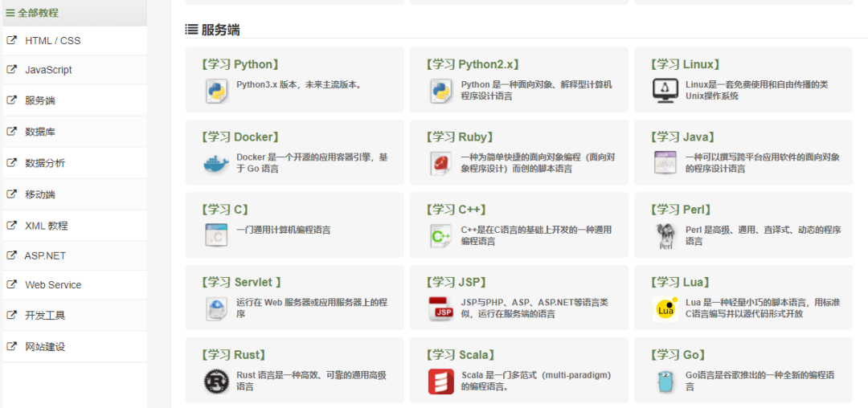This screenshot has width=868, height=408.
Task: Select 网站建设 in sidebar
Action: pyautogui.click(x=75, y=347)
